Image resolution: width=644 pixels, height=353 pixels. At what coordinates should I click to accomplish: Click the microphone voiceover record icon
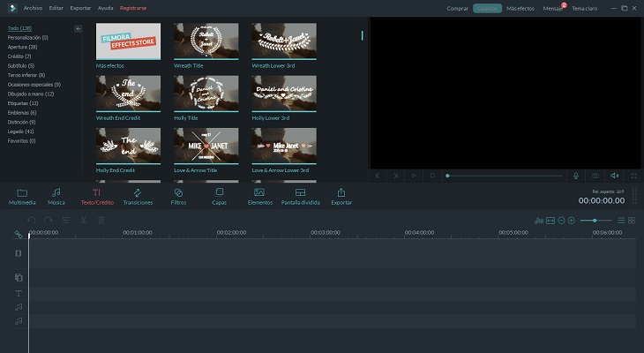point(575,176)
